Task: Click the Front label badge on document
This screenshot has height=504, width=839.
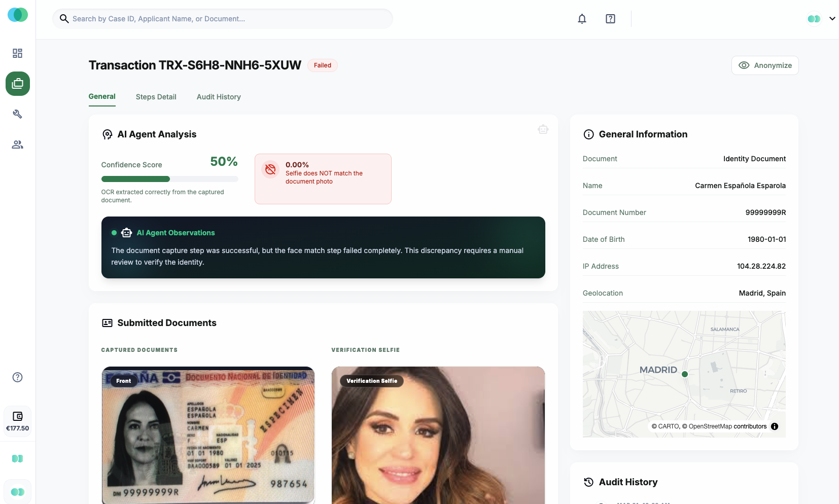Action: tap(123, 381)
